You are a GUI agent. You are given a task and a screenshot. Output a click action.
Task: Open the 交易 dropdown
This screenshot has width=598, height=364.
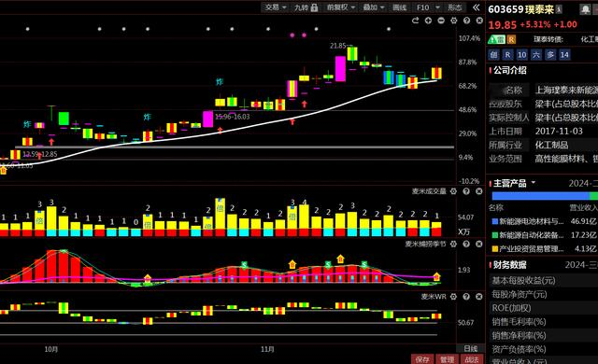[x=276, y=7]
